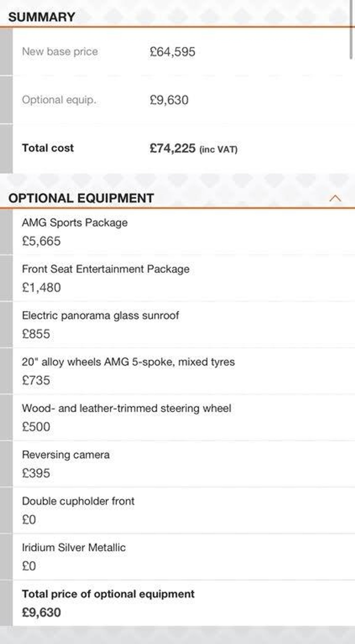Click the £1,480 price value
This screenshot has width=355, height=644.
(x=41, y=288)
